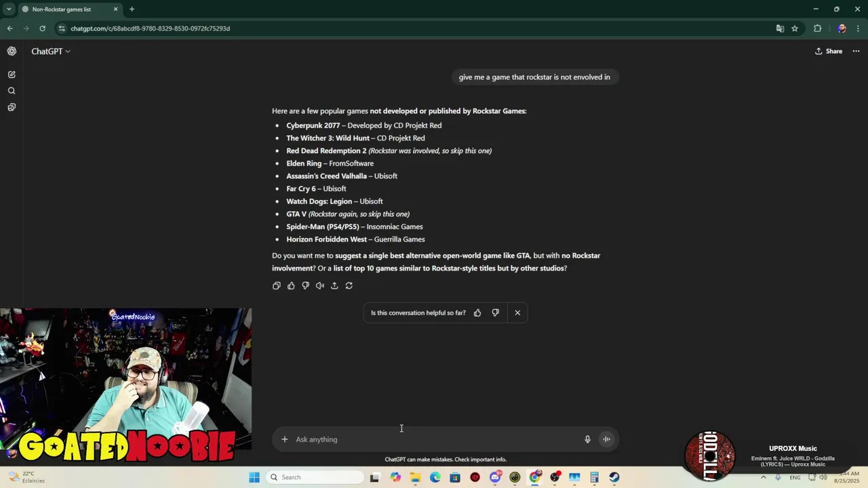Open search chats magnifier in sidebar
Viewport: 868px width, 488px height.
[x=12, y=91]
